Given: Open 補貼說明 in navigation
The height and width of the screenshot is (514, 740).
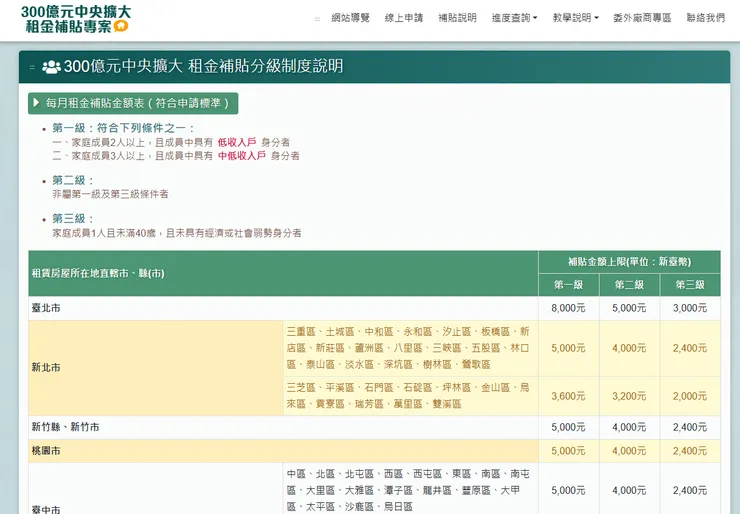Looking at the screenshot, I should 457,18.
